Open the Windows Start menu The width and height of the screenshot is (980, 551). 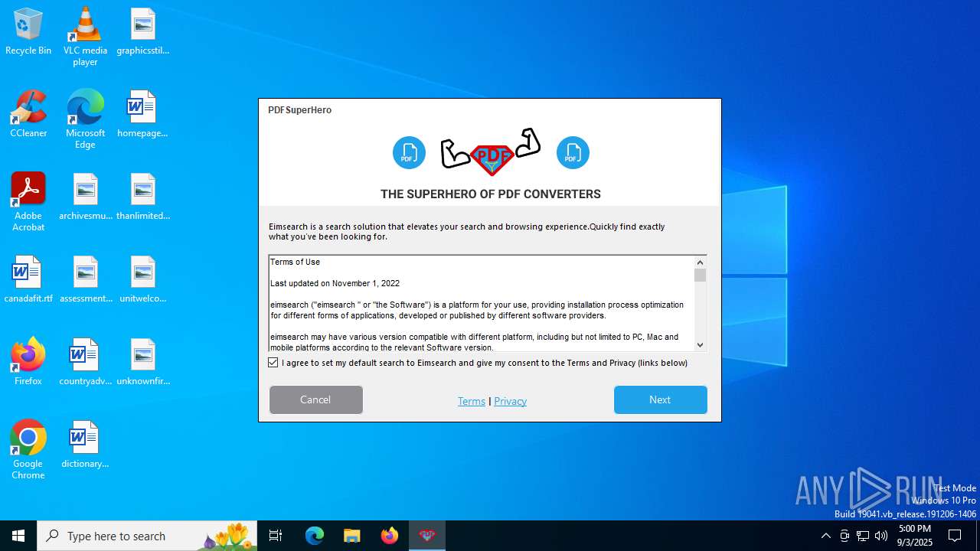[18, 536]
